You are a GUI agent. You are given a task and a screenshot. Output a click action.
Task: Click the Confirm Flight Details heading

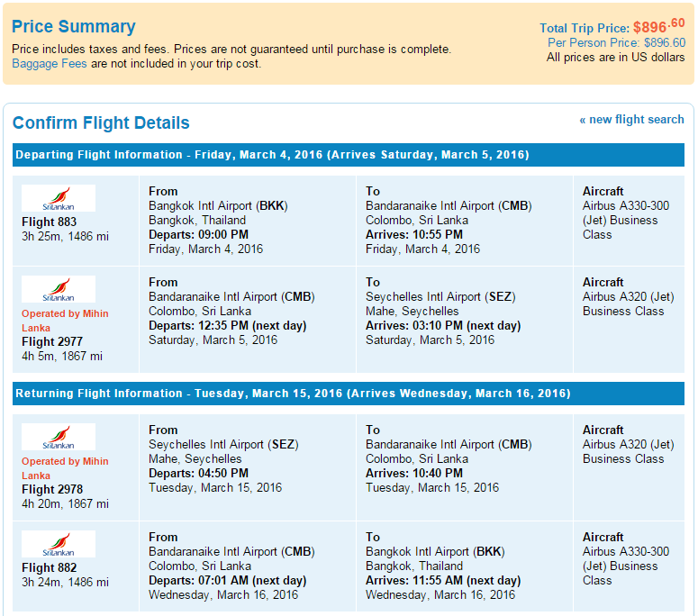(x=101, y=122)
